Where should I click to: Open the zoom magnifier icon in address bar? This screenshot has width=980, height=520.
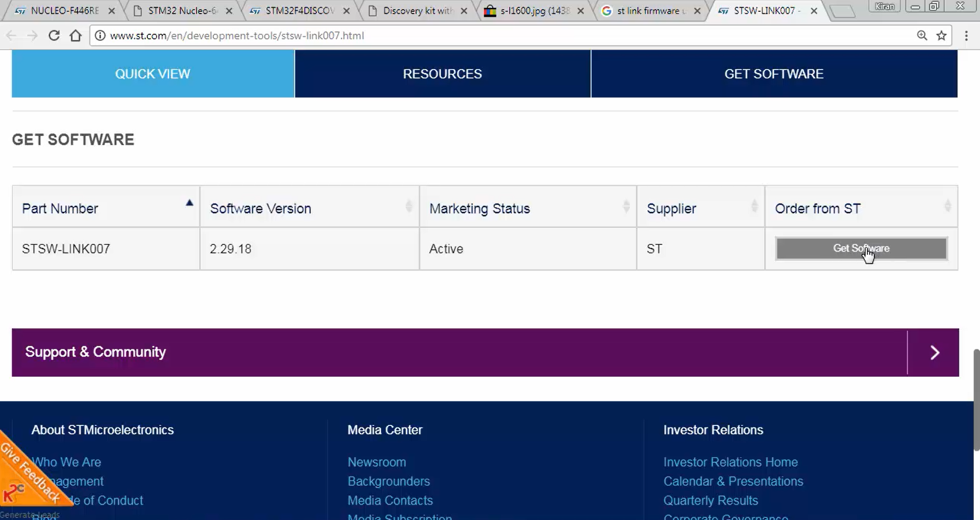(922, 35)
